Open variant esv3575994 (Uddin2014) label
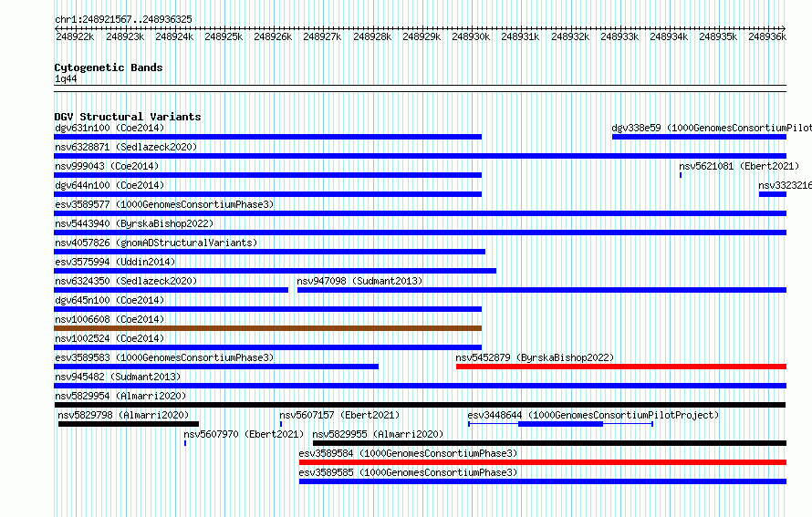 click(115, 262)
